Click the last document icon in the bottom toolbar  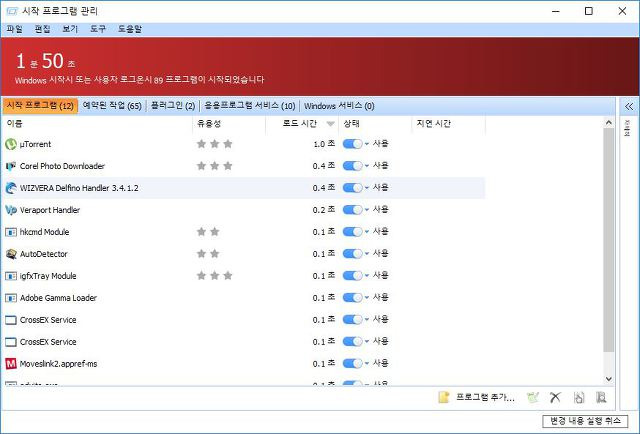coord(601,397)
